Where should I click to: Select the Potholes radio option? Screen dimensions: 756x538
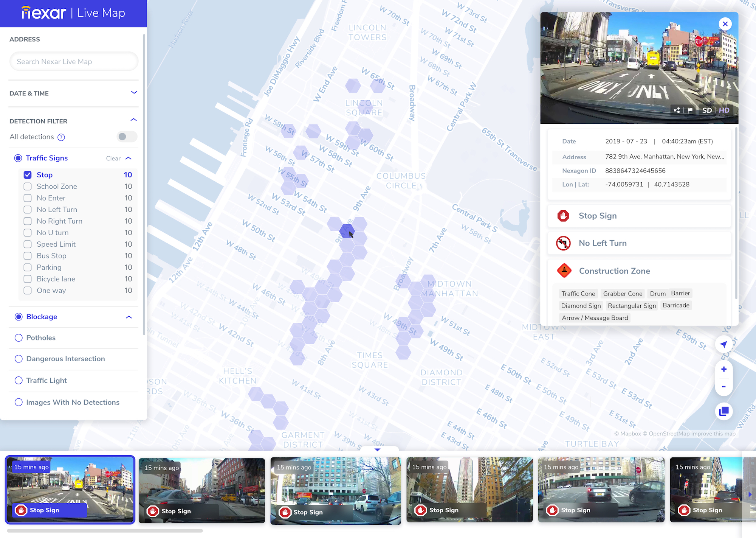[19, 338]
